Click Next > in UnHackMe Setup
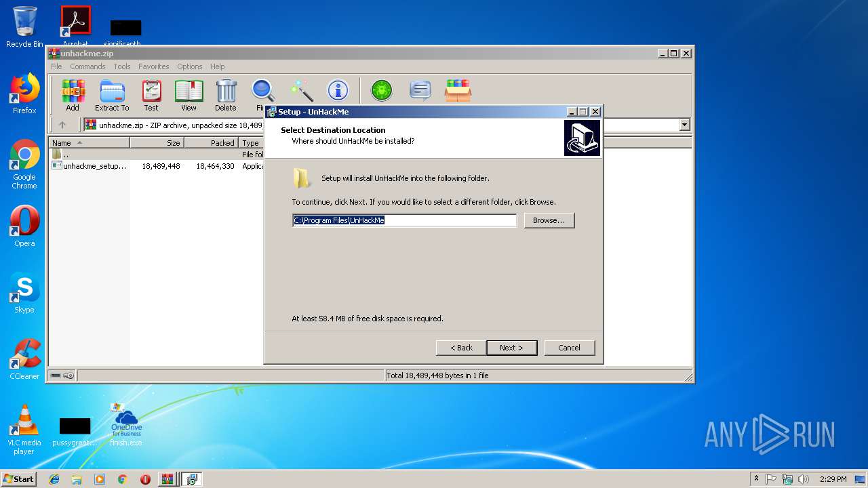 click(511, 348)
